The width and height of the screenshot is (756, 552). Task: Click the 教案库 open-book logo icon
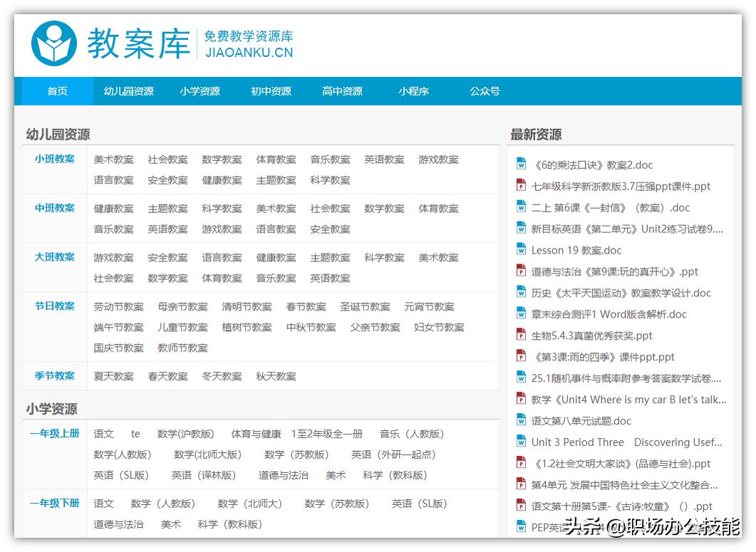pos(53,42)
